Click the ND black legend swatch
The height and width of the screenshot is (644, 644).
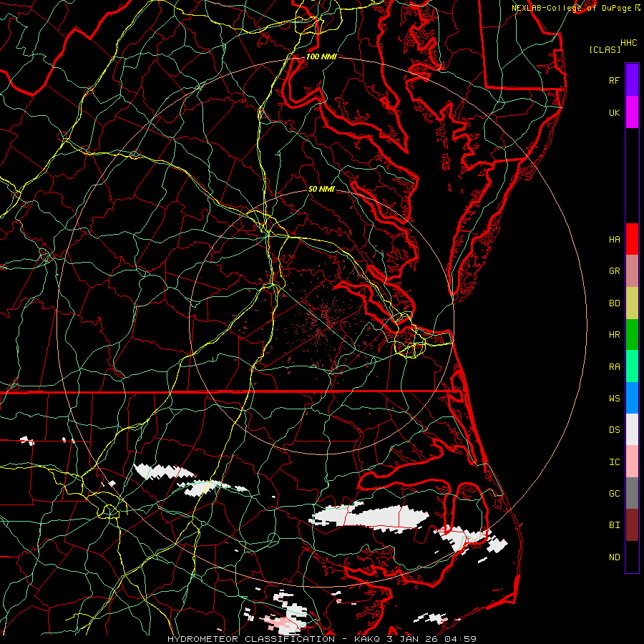point(632,557)
